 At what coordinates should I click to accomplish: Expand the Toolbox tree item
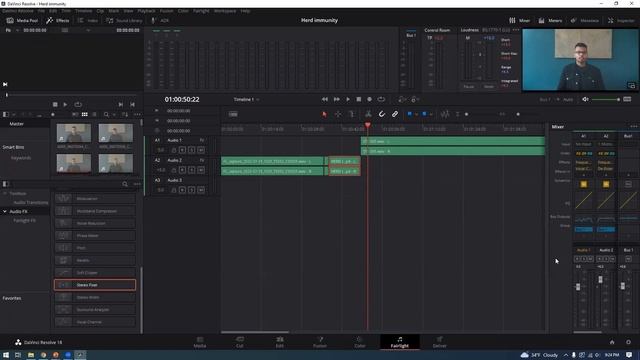(5, 193)
